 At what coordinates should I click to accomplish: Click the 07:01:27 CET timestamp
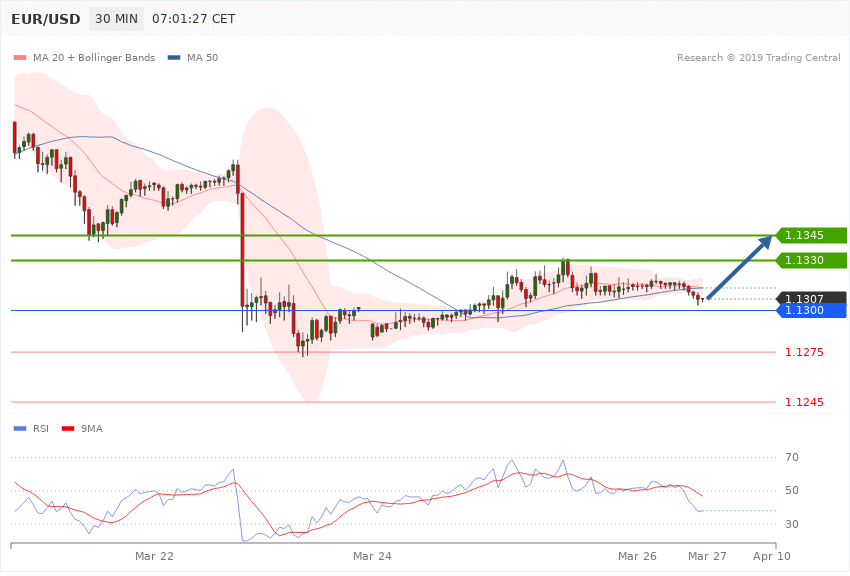pyautogui.click(x=194, y=19)
